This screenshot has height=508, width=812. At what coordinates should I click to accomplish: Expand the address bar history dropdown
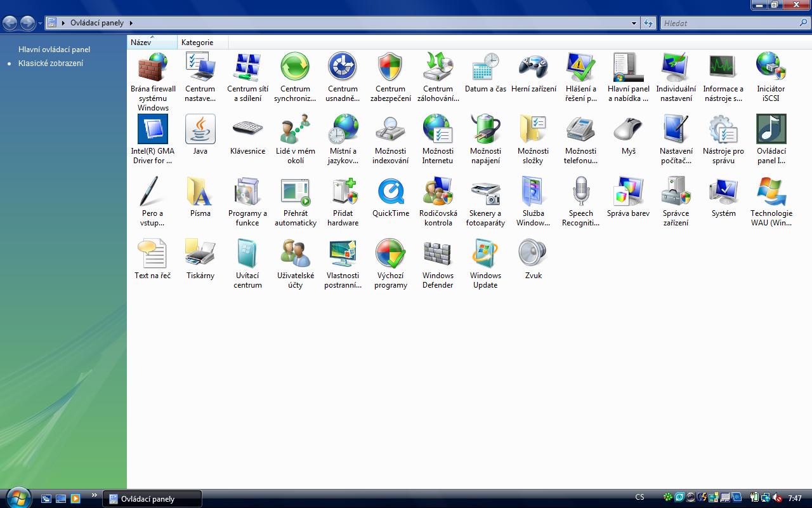coord(634,23)
